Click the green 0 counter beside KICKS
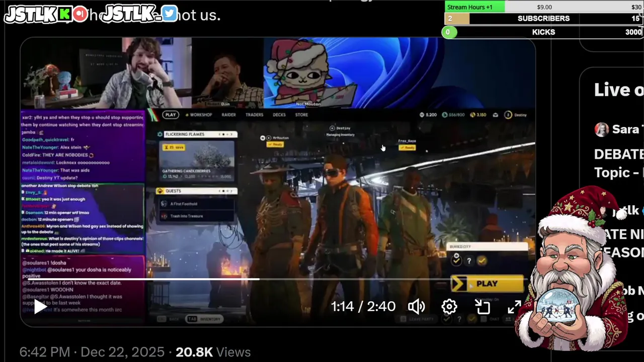Viewport: 644px width, 362px height. point(449,32)
